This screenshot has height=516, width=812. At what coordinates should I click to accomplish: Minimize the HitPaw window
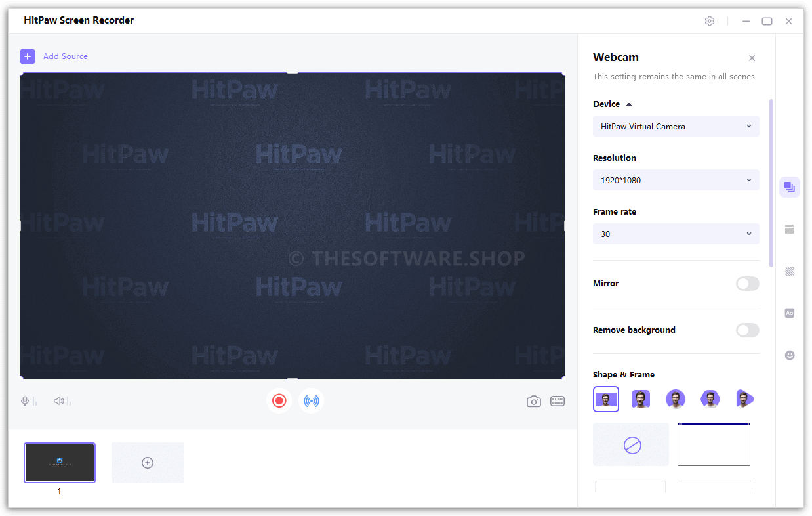[746, 21]
